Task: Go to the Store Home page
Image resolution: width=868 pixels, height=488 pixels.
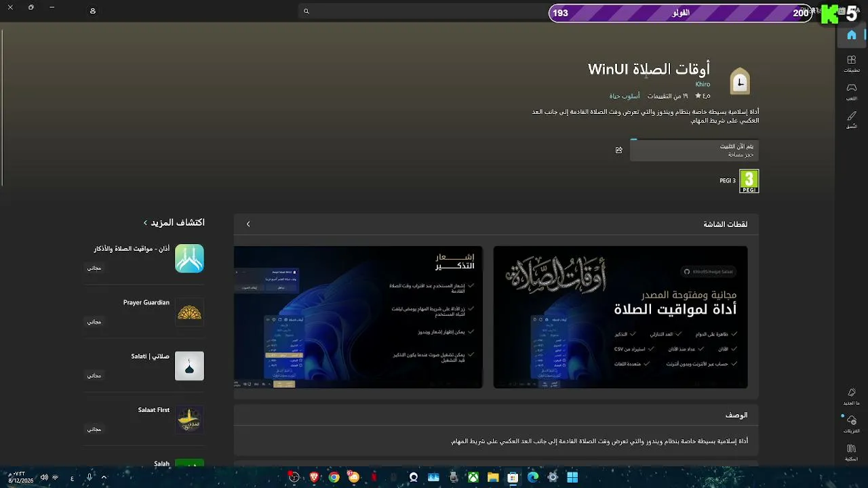Action: point(852,35)
